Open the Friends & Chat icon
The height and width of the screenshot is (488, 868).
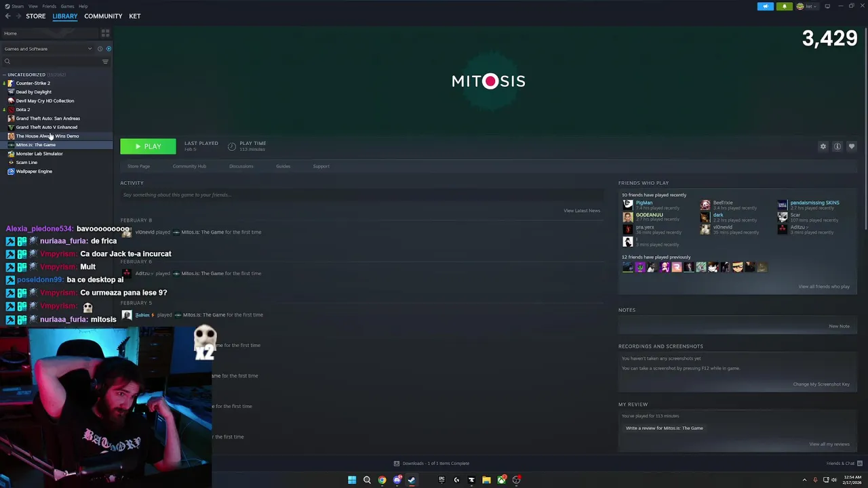pyautogui.click(x=860, y=464)
